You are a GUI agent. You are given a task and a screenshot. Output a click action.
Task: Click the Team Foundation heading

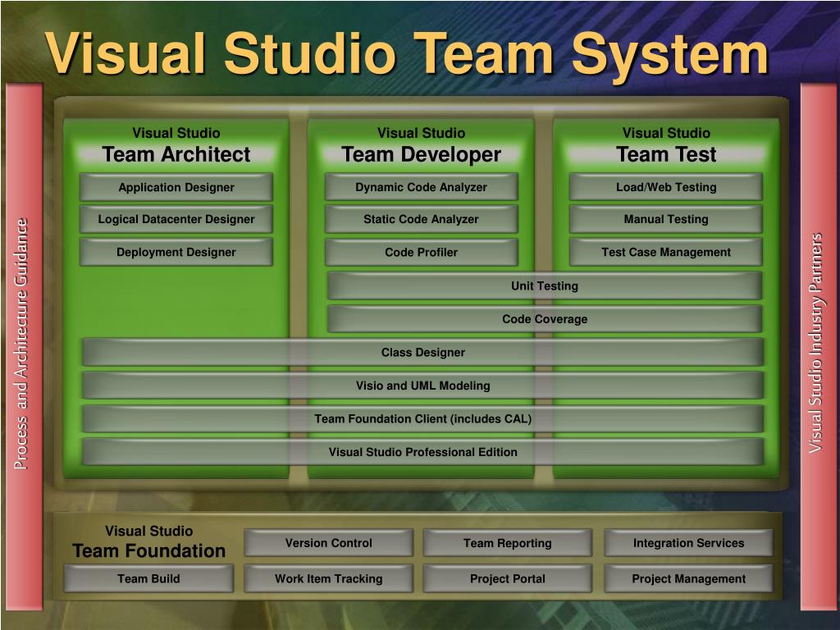149,550
